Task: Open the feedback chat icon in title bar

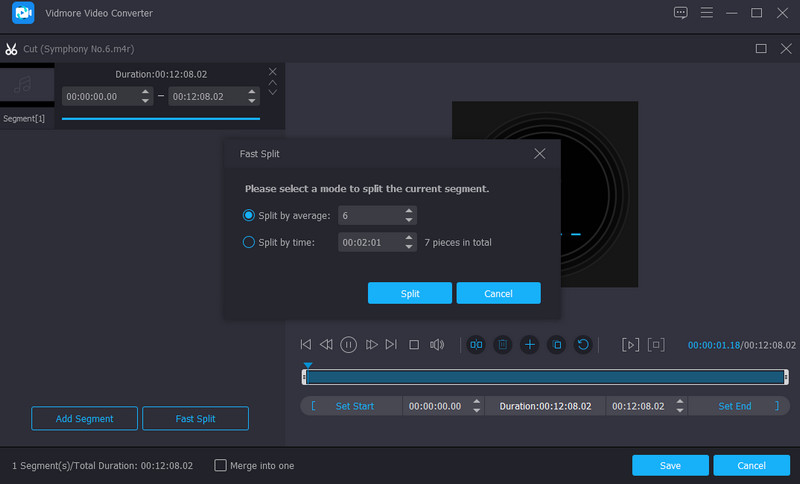Action: tap(681, 13)
